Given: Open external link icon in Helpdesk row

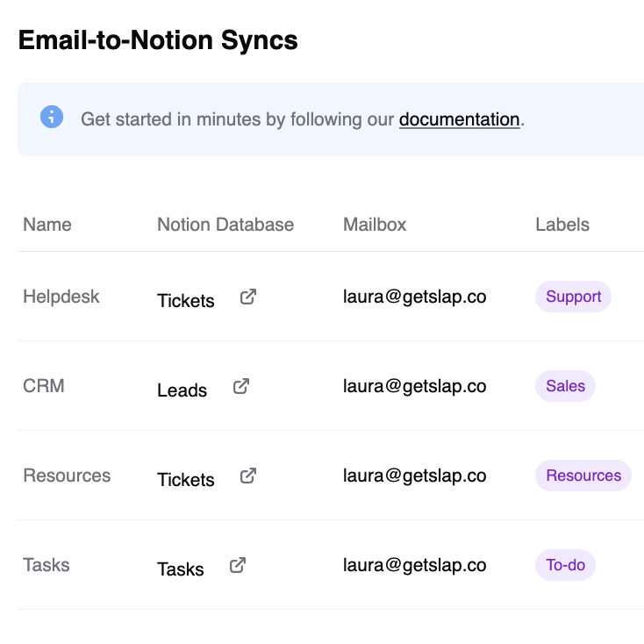Looking at the screenshot, I should point(248,297).
